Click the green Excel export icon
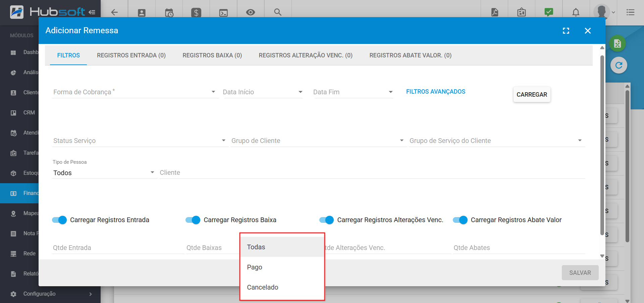The height and width of the screenshot is (303, 644). 618,44
